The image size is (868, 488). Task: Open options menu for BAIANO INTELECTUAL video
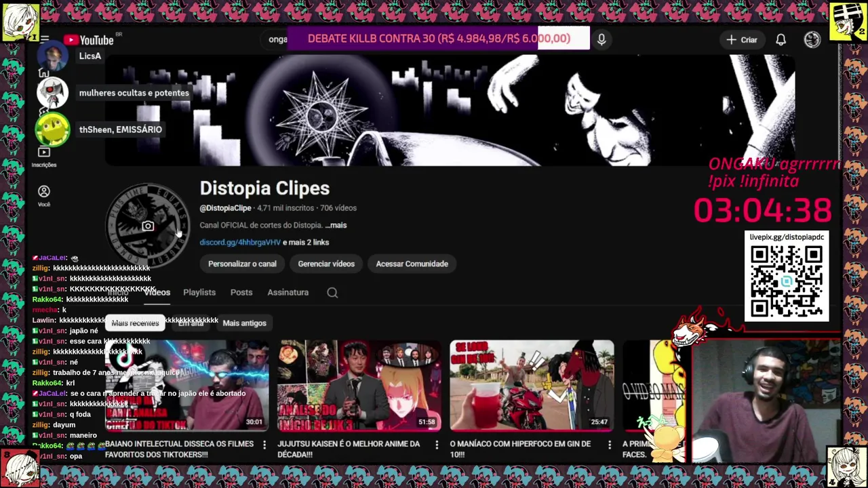(x=264, y=445)
